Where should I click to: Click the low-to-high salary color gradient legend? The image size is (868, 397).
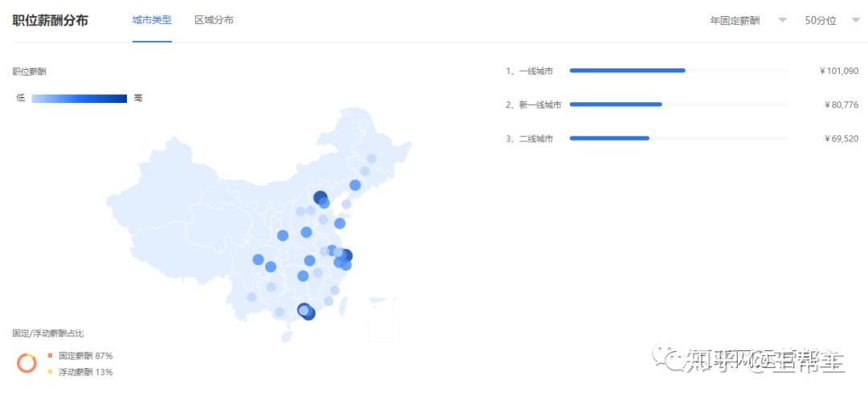tap(79, 99)
